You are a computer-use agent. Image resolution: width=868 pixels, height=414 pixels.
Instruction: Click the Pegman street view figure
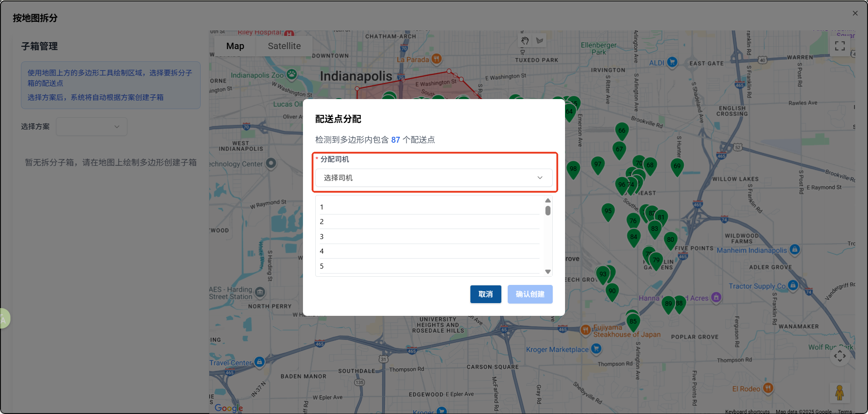(839, 393)
